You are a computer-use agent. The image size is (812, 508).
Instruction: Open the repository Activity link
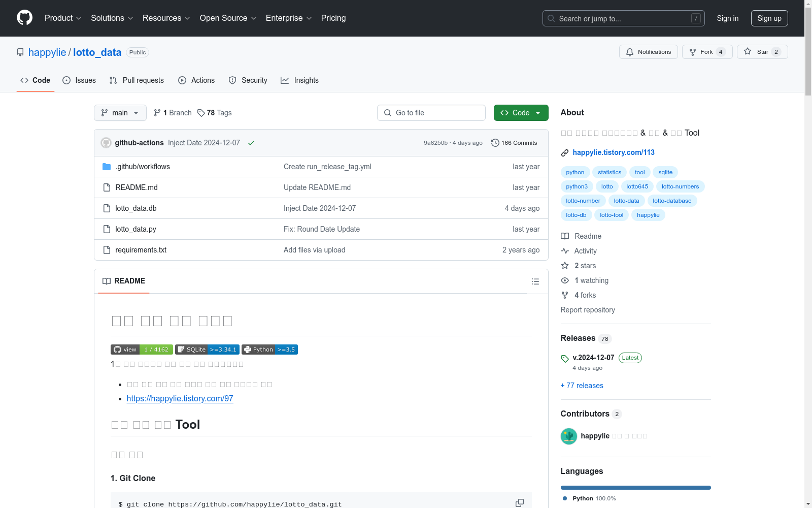pos(579,251)
